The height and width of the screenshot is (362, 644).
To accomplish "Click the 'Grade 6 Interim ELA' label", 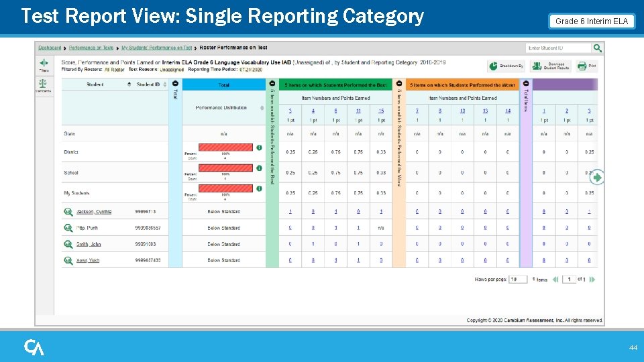I will tap(592, 21).
